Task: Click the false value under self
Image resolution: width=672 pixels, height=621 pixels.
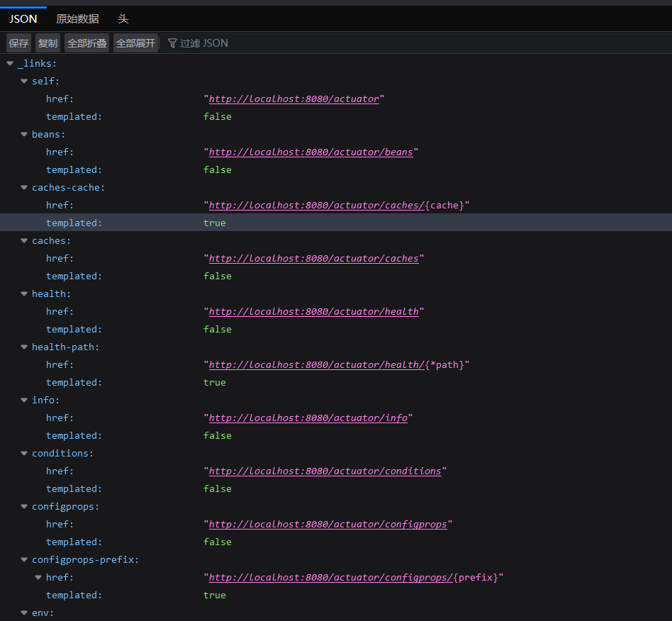Action: (218, 116)
